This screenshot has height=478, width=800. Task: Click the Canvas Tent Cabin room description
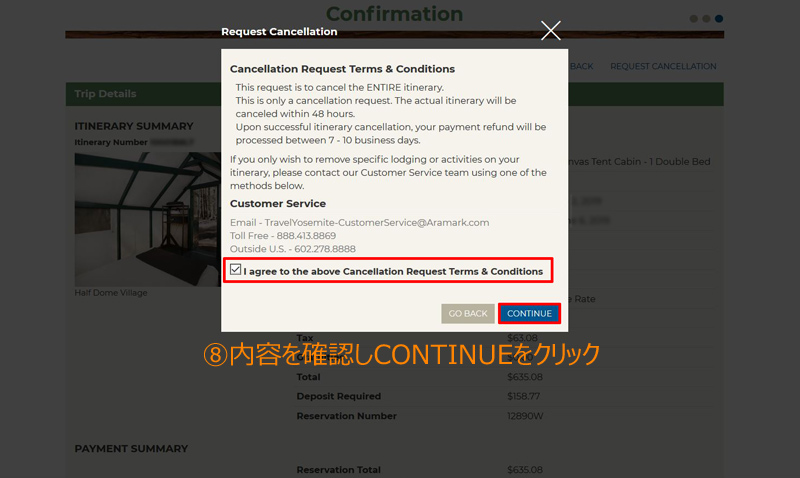tap(639, 161)
